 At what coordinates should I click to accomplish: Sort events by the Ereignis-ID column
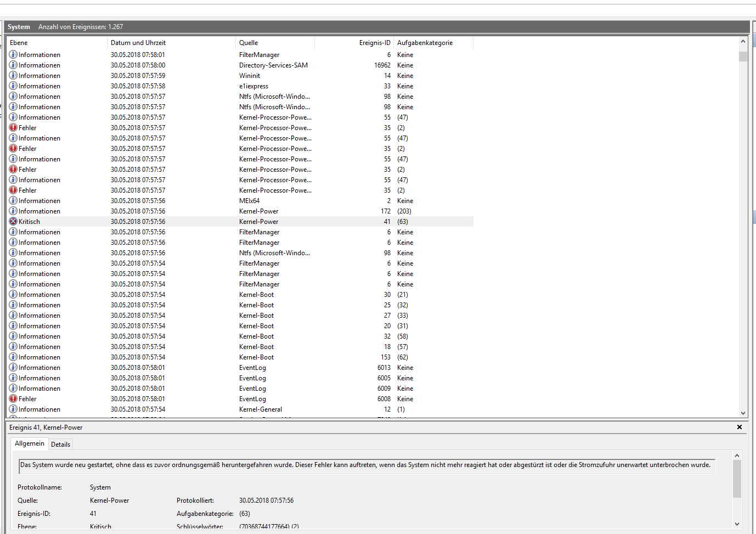coord(375,42)
